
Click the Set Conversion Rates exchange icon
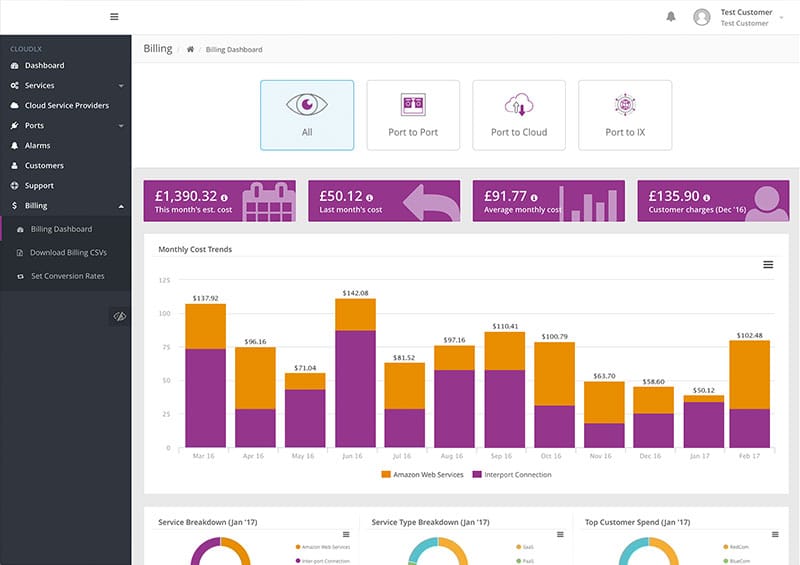pyautogui.click(x=20, y=277)
